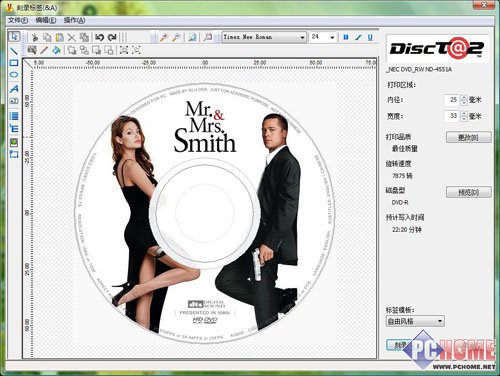
Task: Decrease the 内径 inner diameter value
Action: pos(464,103)
